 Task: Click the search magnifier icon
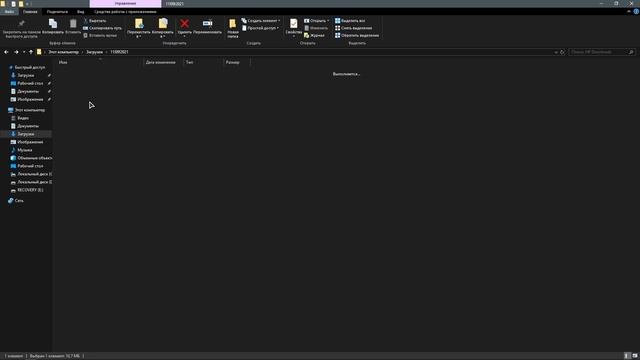[631, 52]
